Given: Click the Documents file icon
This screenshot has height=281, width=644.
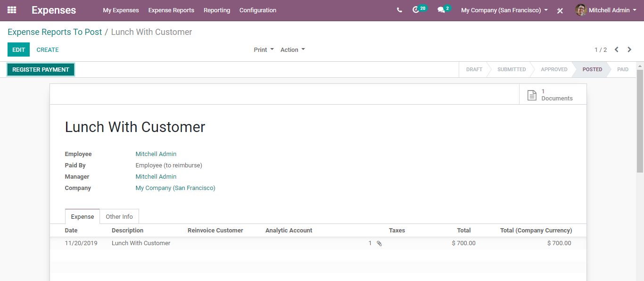Looking at the screenshot, I should pyautogui.click(x=532, y=95).
